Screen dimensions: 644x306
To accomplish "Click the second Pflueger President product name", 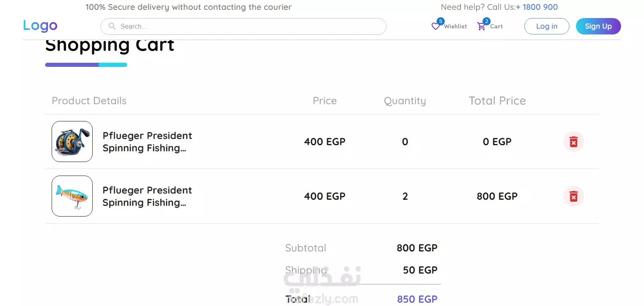I will pyautogui.click(x=147, y=196).
